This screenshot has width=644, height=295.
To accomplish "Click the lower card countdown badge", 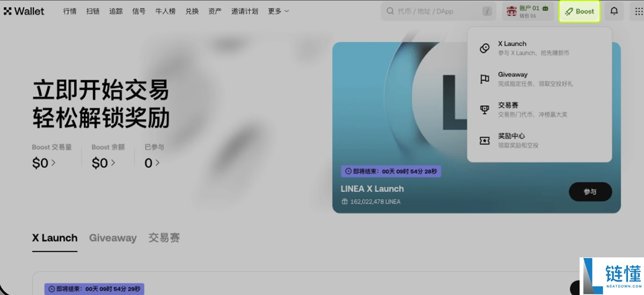I will point(94,289).
